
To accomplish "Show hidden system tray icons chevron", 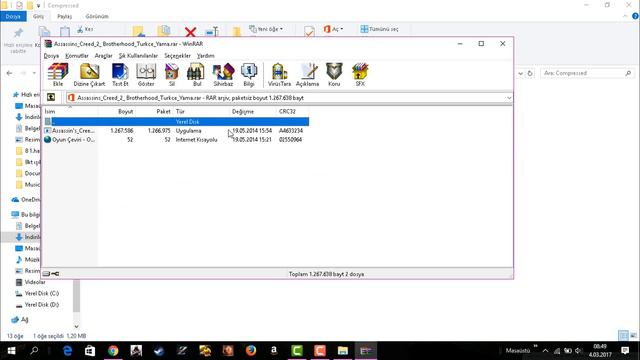I will coord(545,351).
